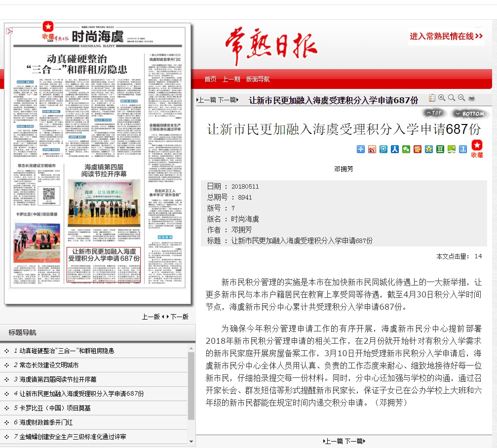Click the author name 邓拥芳 under the title
The image size is (497, 448).
(x=344, y=169)
